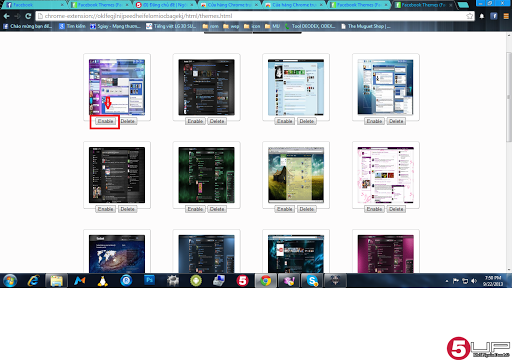Delete the green matrix theme
This screenshot has width=512, height=360.
pyautogui.click(x=217, y=209)
